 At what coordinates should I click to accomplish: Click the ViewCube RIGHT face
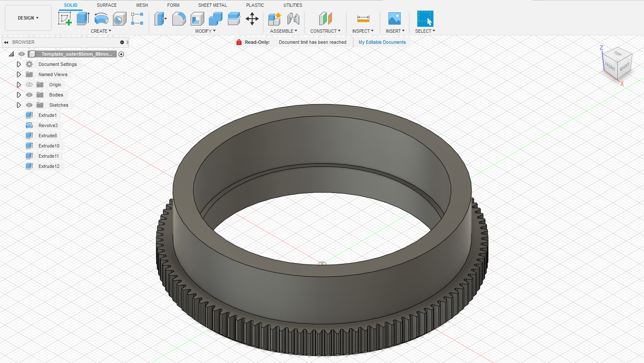(x=625, y=67)
